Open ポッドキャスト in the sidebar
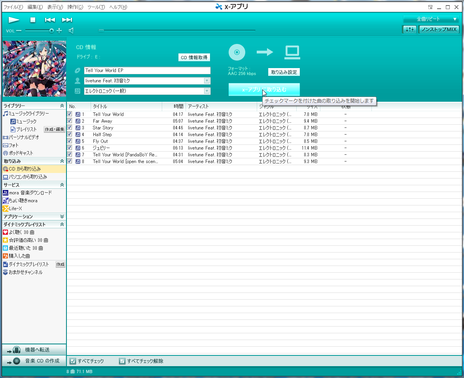The width and height of the screenshot is (464, 378). tap(18, 153)
